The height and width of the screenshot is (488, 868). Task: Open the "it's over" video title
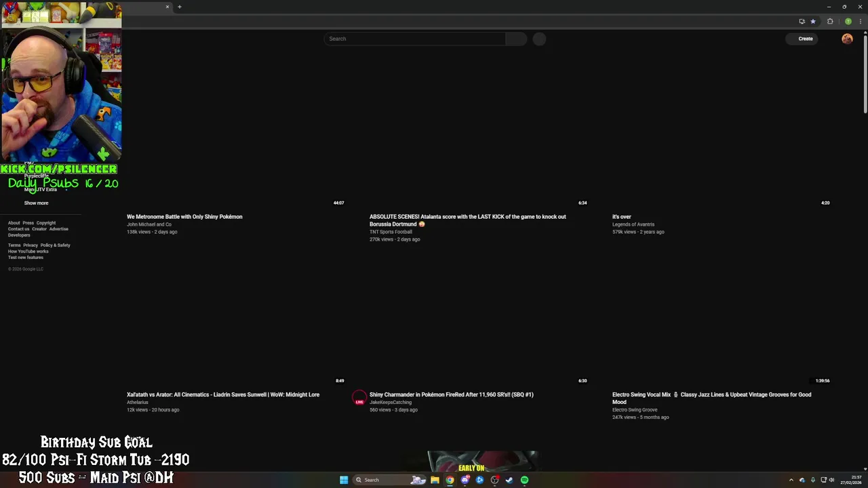621,217
